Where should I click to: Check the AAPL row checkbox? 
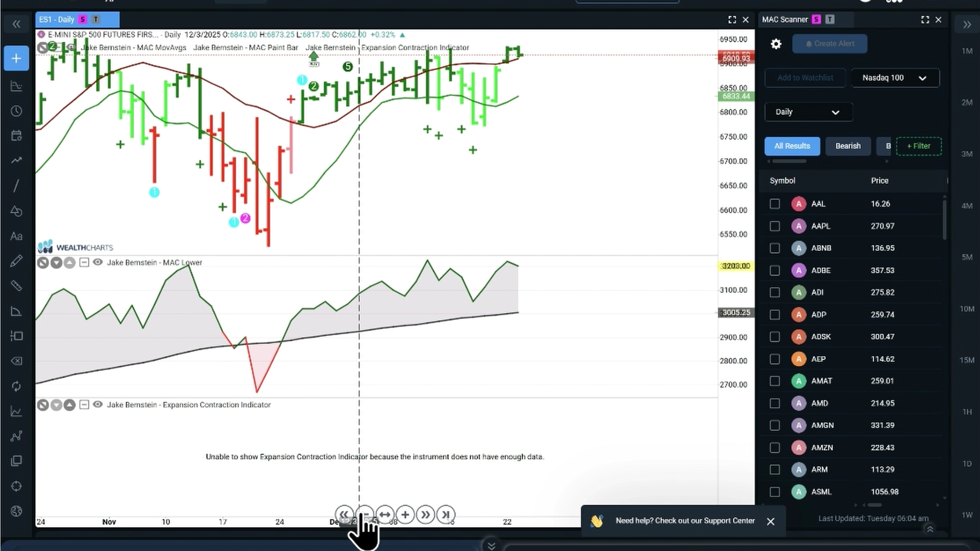coord(775,226)
